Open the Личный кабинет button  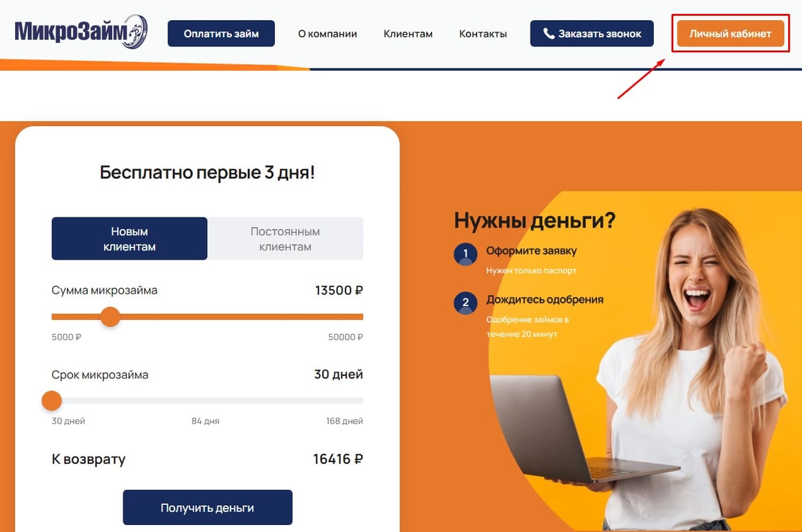tap(731, 34)
